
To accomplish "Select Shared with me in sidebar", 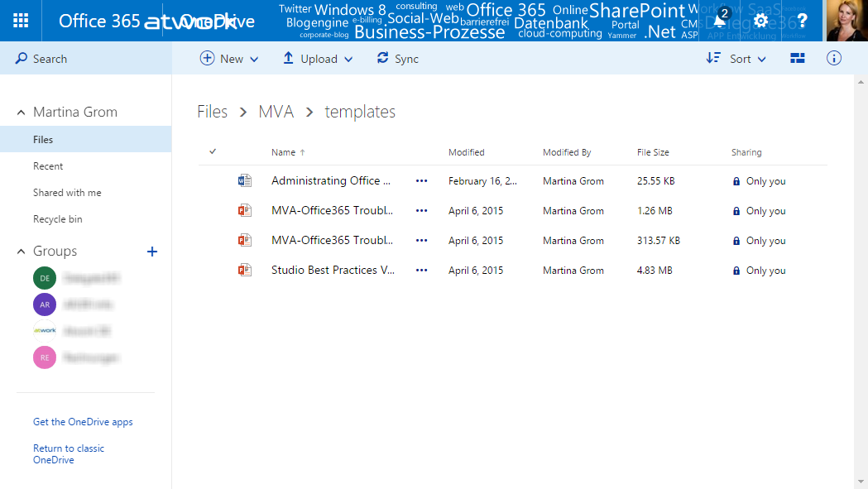I will [x=67, y=193].
